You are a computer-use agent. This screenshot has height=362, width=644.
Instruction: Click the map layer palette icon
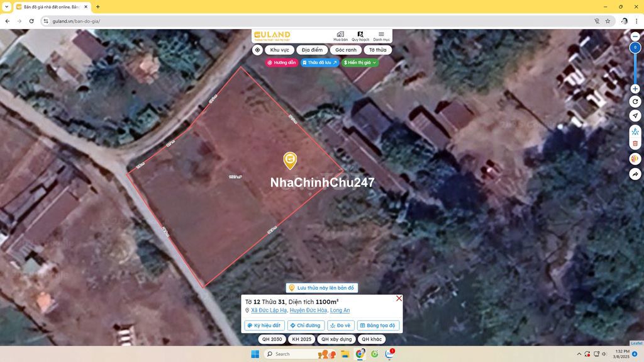pyautogui.click(x=635, y=159)
